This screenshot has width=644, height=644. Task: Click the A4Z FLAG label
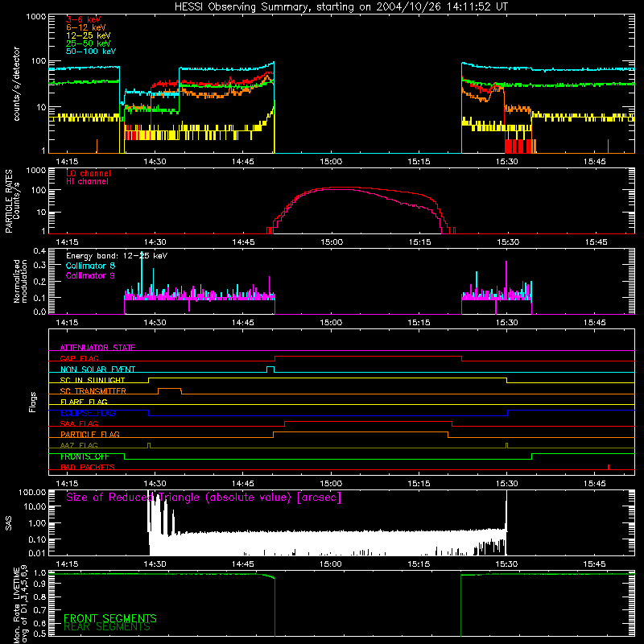click(x=79, y=445)
